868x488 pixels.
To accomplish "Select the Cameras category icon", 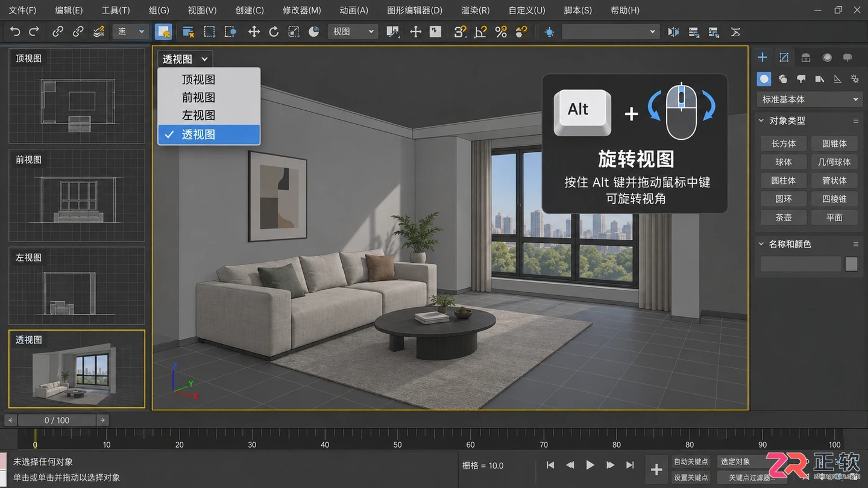I will coord(819,79).
